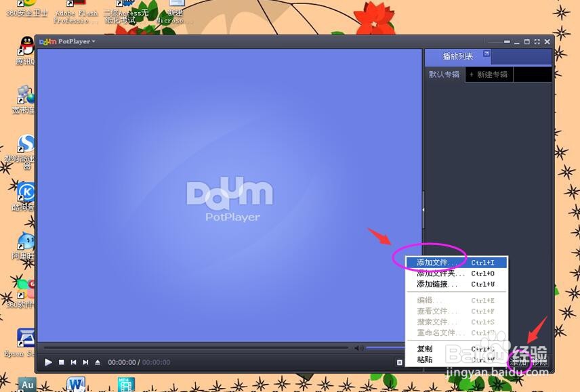Switch to the 播放列表 tab
580x392 pixels.
click(458, 56)
